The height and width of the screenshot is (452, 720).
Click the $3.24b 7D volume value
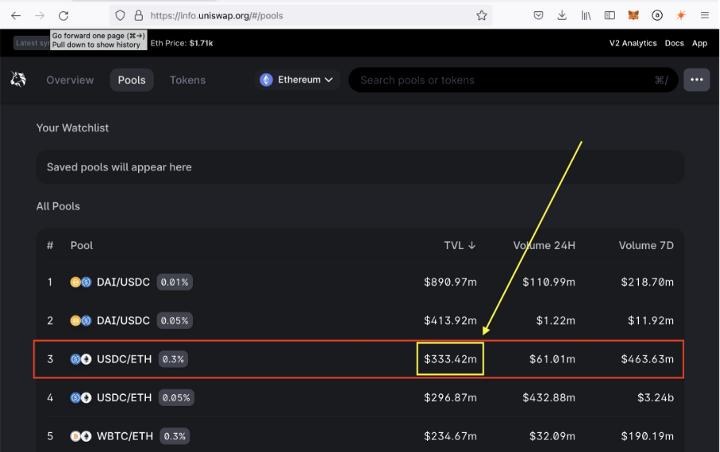tap(655, 398)
